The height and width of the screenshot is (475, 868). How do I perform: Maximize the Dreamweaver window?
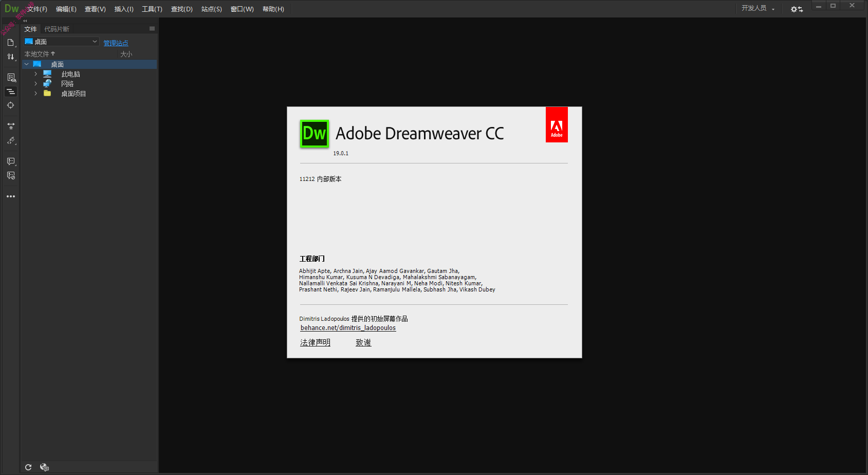click(x=833, y=6)
